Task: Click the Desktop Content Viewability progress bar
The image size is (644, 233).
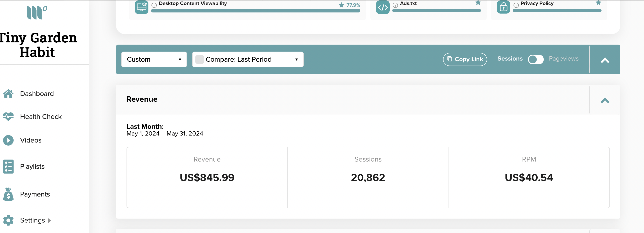Action: 255,11
